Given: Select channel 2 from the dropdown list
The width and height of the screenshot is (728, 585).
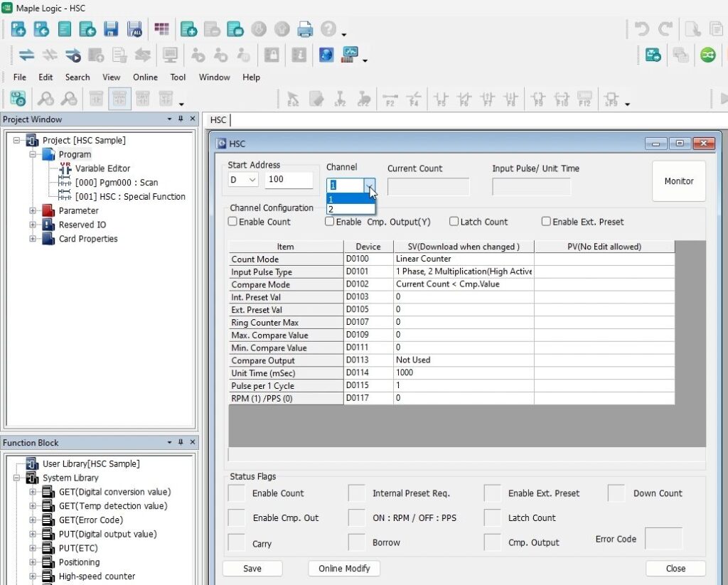Looking at the screenshot, I should point(350,210).
